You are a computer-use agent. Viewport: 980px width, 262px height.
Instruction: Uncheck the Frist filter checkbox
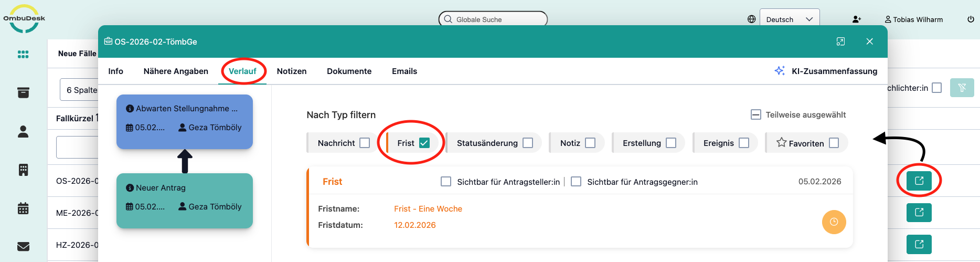point(424,143)
